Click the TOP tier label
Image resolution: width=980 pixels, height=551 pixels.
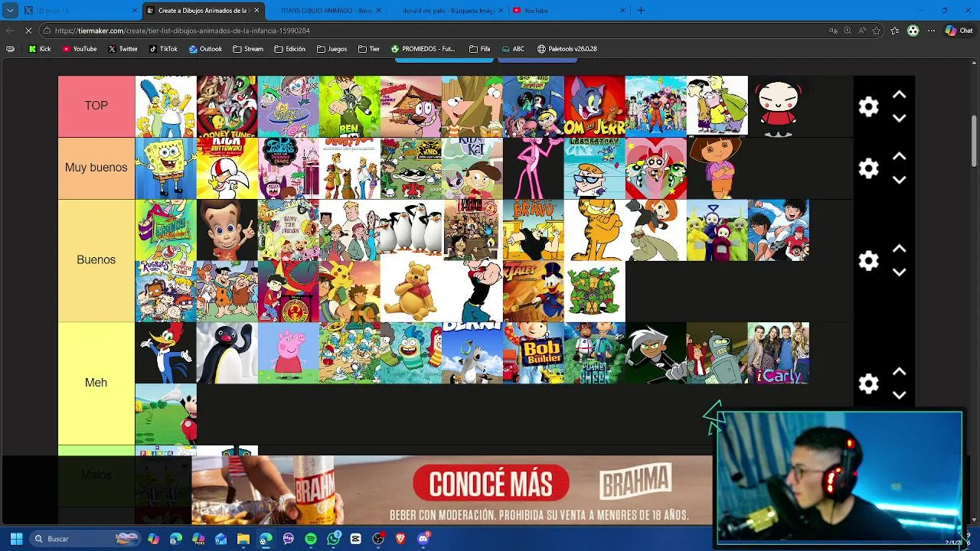pos(96,106)
